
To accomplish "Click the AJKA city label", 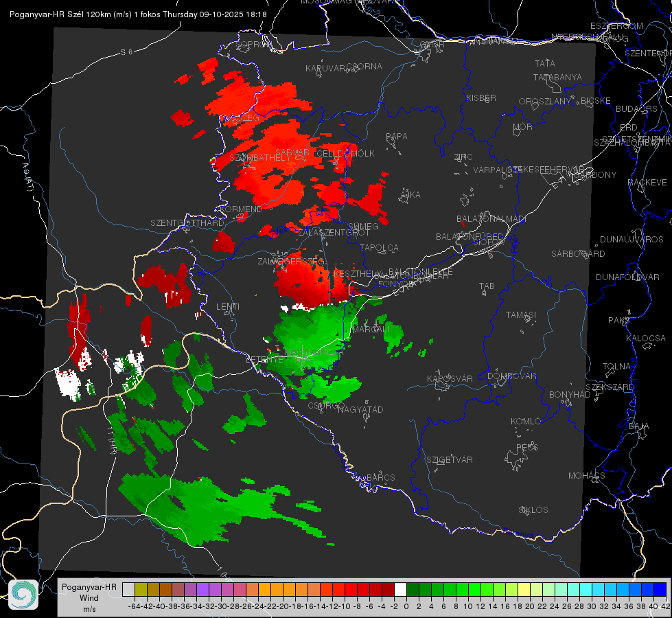I will [410, 194].
